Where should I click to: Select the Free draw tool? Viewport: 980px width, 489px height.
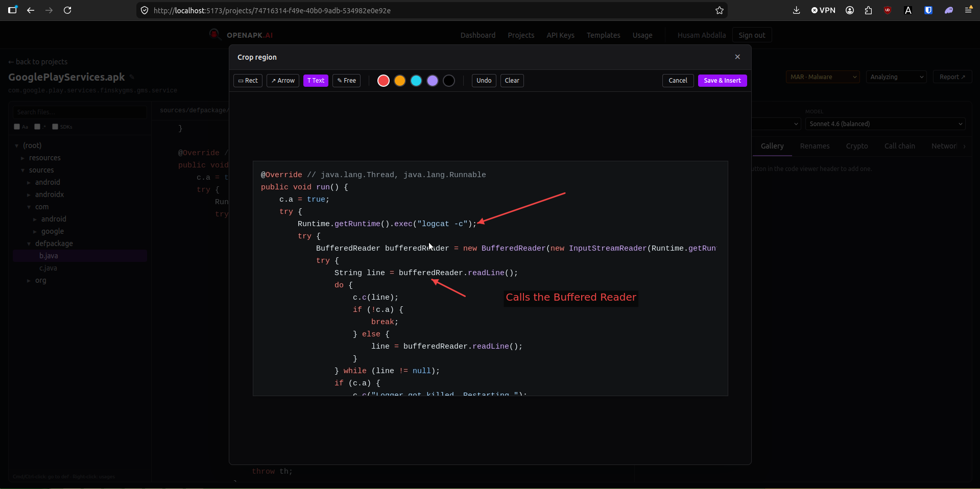(x=346, y=81)
